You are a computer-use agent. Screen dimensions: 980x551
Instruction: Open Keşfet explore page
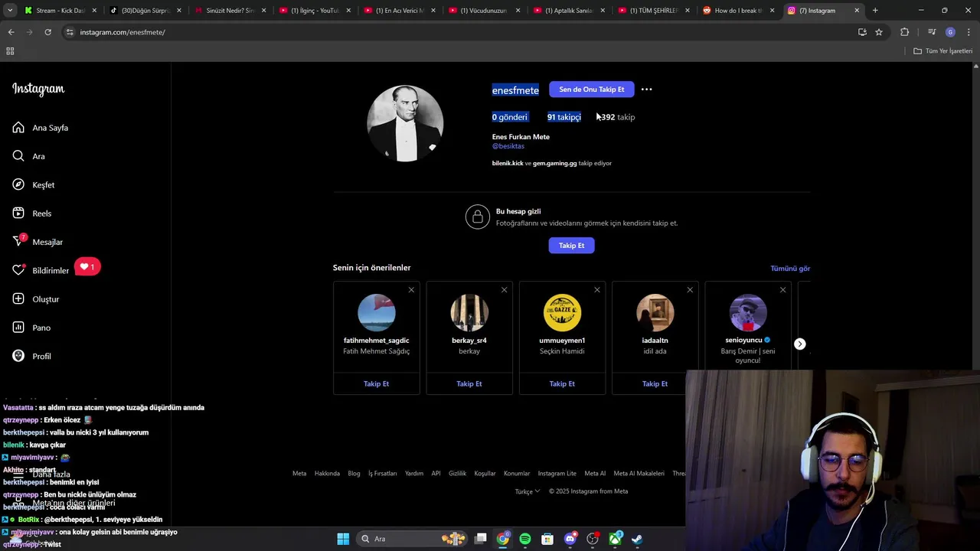(34, 185)
